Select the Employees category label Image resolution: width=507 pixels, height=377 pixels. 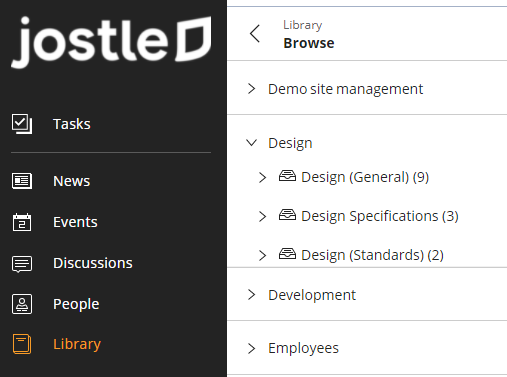click(x=303, y=348)
